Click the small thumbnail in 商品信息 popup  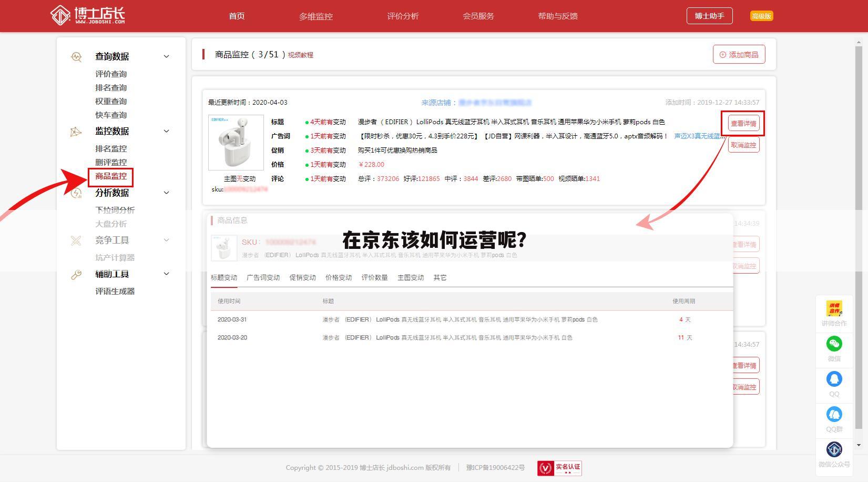coord(224,248)
